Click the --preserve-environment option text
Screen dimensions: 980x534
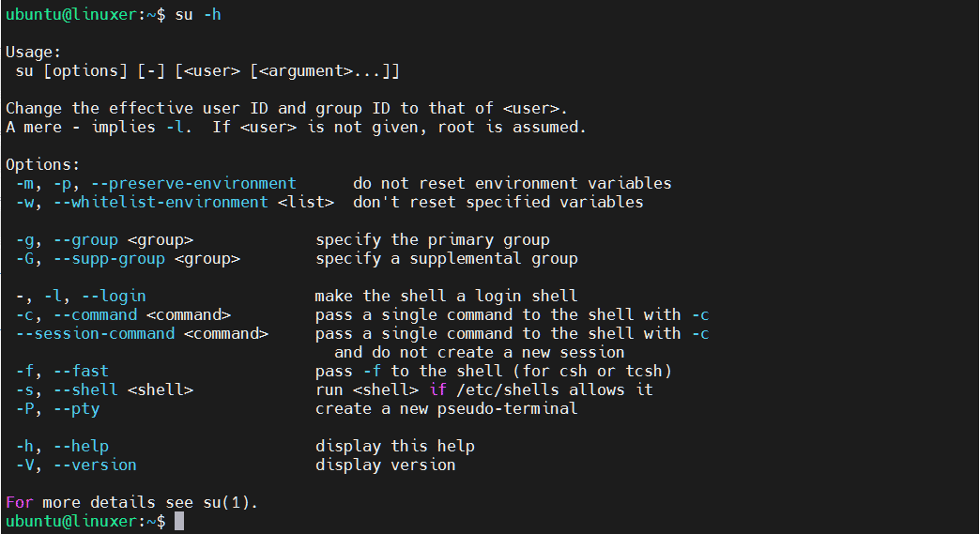point(193,183)
